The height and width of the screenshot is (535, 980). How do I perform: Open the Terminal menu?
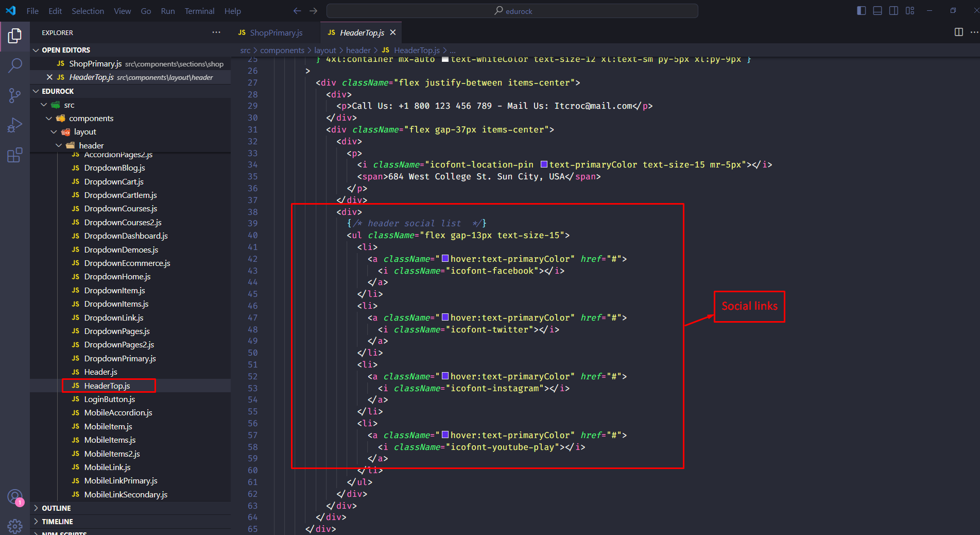tap(199, 11)
